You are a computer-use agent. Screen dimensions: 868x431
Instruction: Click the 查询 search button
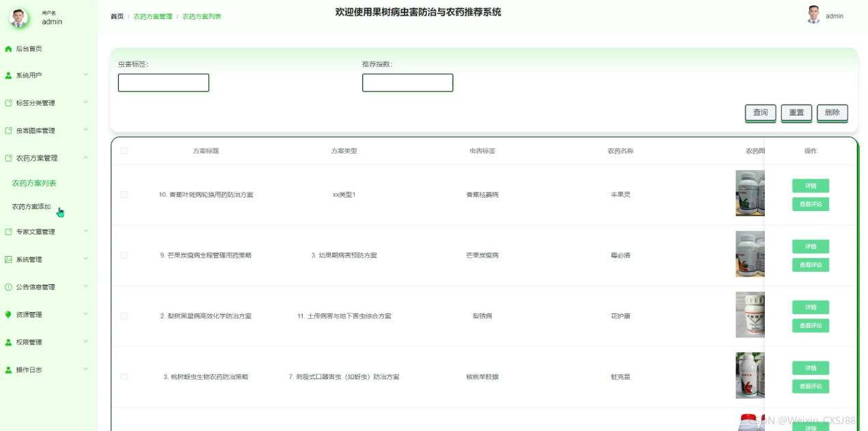pos(761,113)
